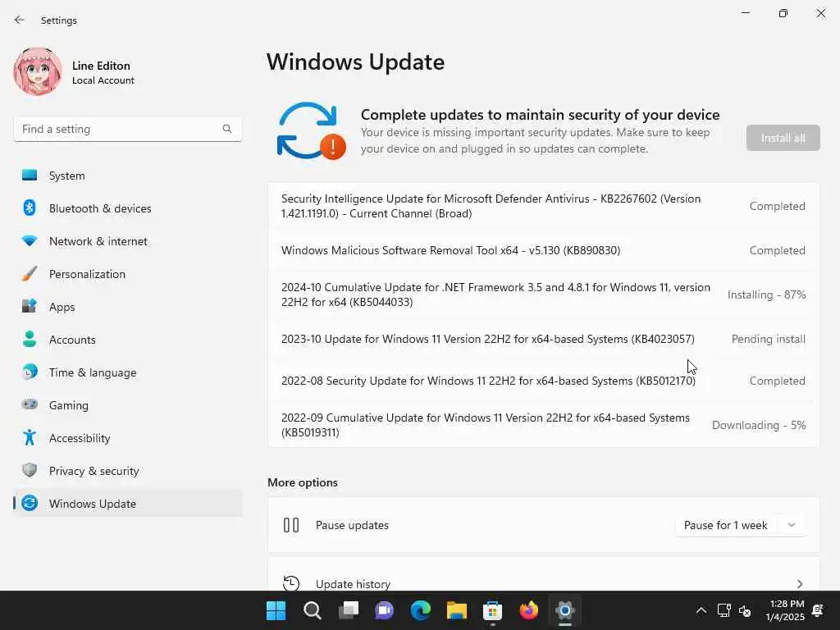
Task: Click the Apps icon in the sidebar
Action: pos(30,307)
